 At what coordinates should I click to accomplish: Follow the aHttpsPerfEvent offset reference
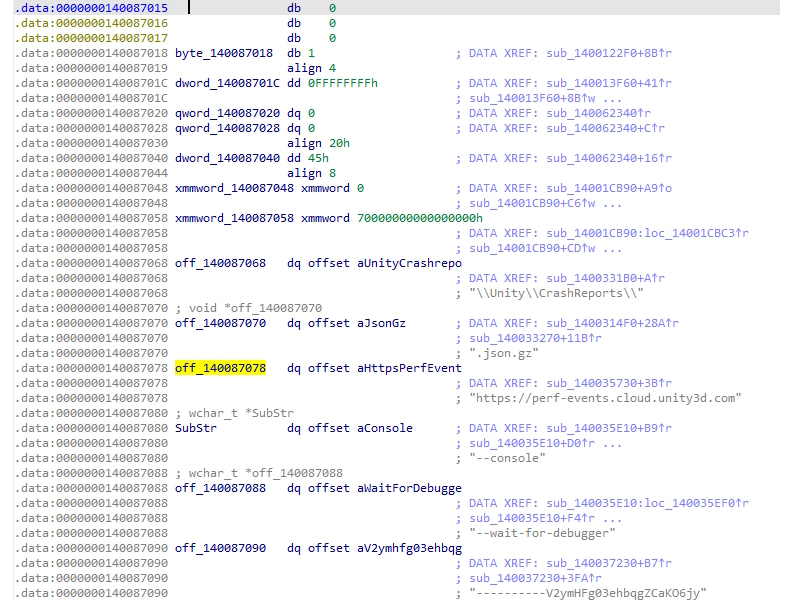[409, 368]
